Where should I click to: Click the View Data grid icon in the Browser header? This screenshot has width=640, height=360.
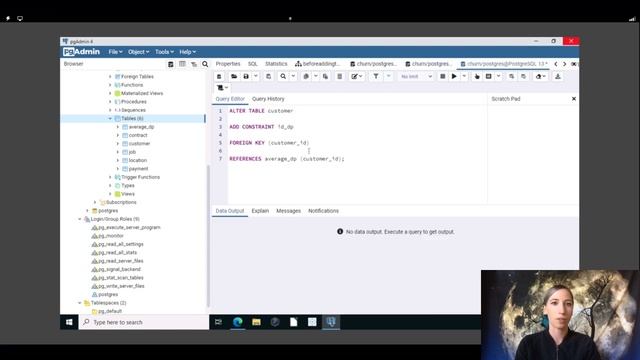(x=182, y=64)
